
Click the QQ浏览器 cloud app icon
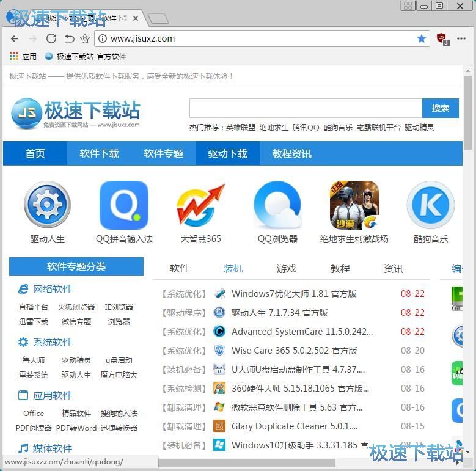coord(277,205)
